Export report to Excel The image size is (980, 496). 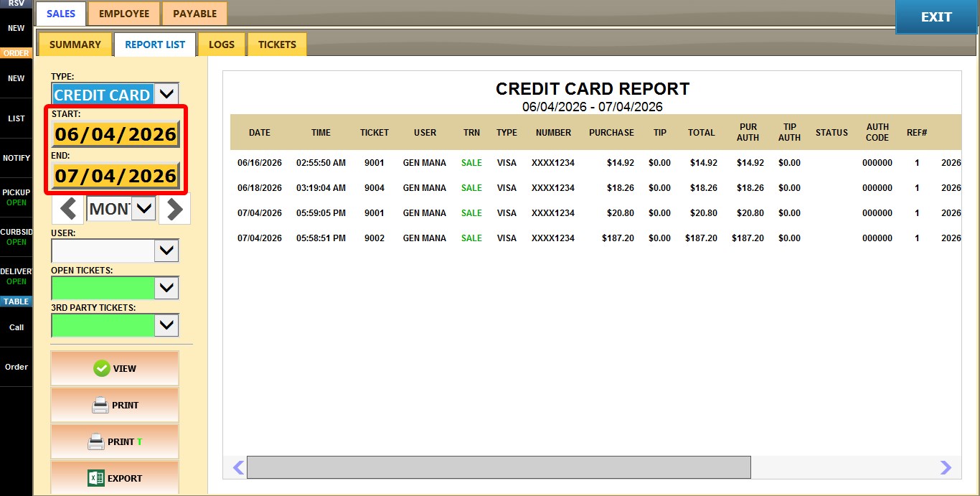115,478
